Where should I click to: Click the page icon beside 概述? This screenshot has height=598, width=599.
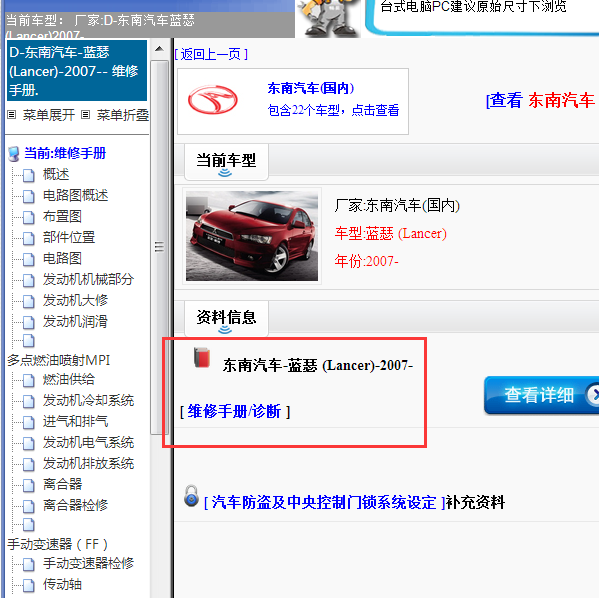pyautogui.click(x=28, y=175)
